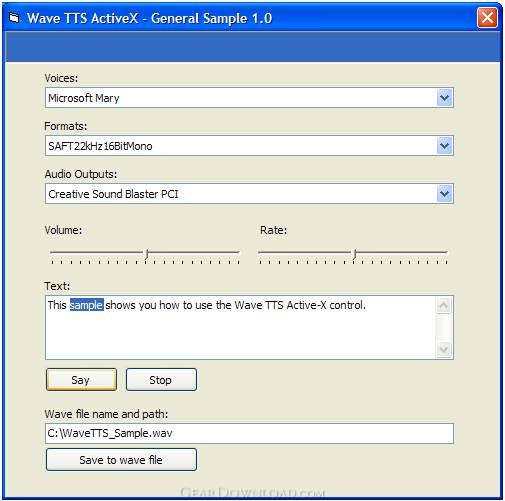This screenshot has height=501, width=505.
Task: Open the Voices dropdown arrow
Action: (444, 98)
